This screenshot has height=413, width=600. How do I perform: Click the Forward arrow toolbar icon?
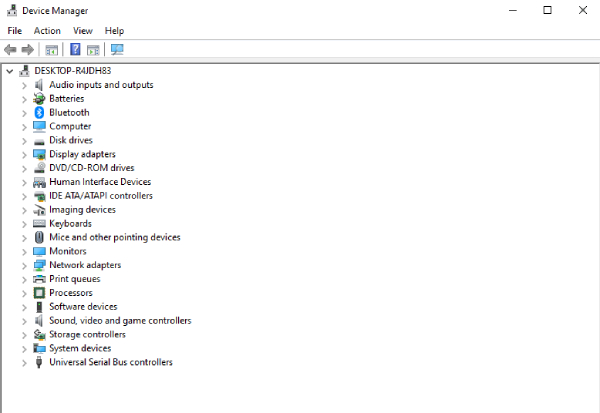coord(28,50)
